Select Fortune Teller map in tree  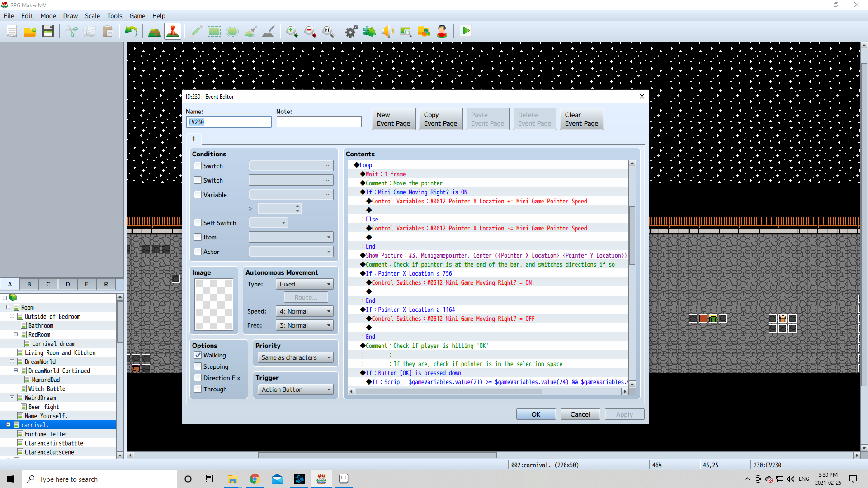46,434
